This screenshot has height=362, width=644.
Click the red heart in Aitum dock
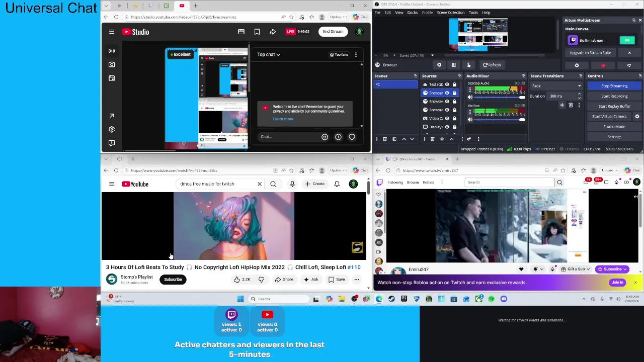click(603, 65)
